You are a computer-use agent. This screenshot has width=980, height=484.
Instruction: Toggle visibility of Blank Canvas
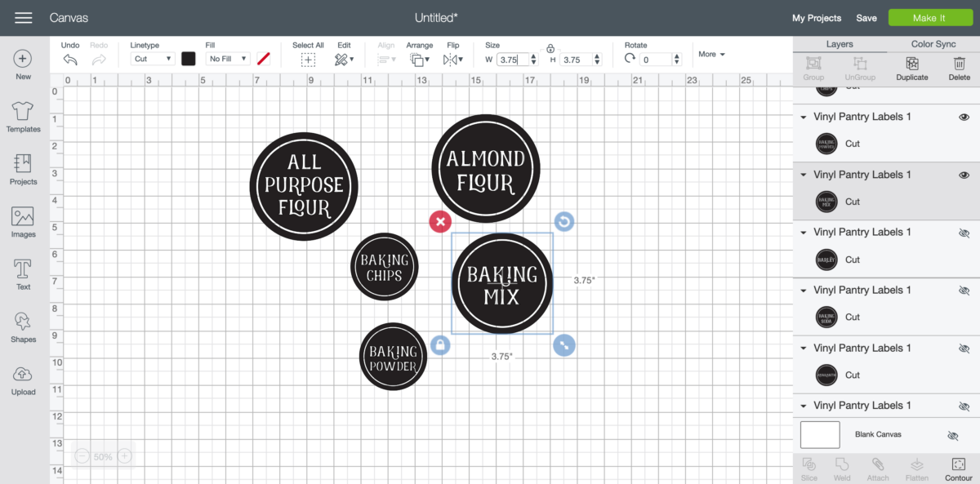[x=953, y=435]
